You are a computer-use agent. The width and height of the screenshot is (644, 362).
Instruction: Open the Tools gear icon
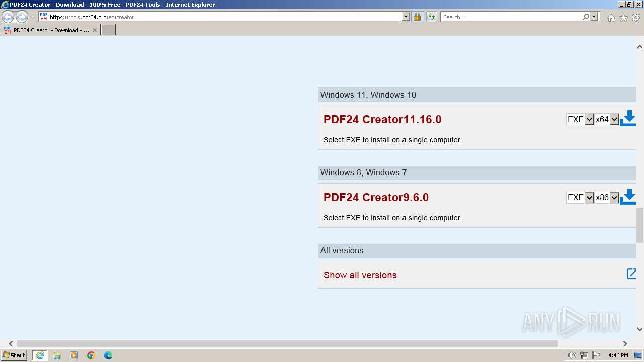click(x=636, y=18)
